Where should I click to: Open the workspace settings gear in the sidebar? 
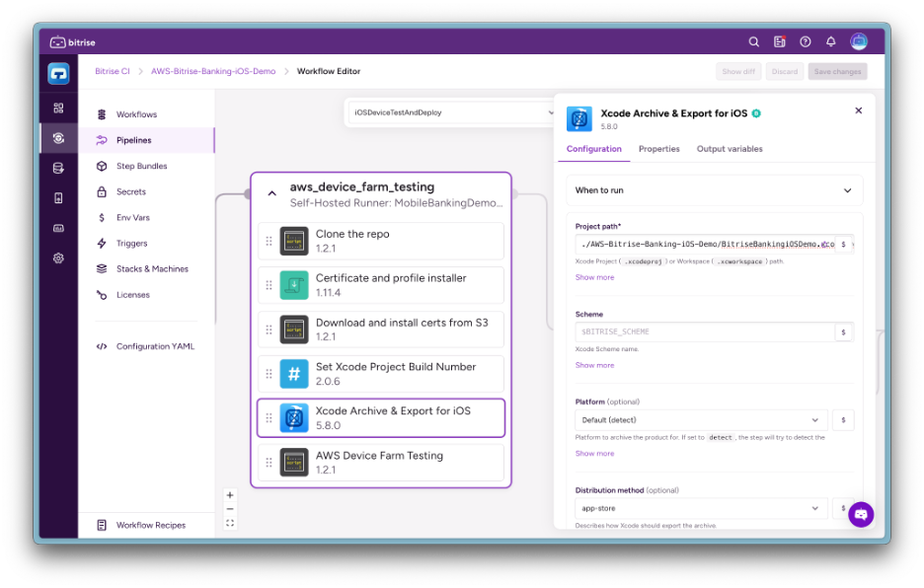coord(58,257)
